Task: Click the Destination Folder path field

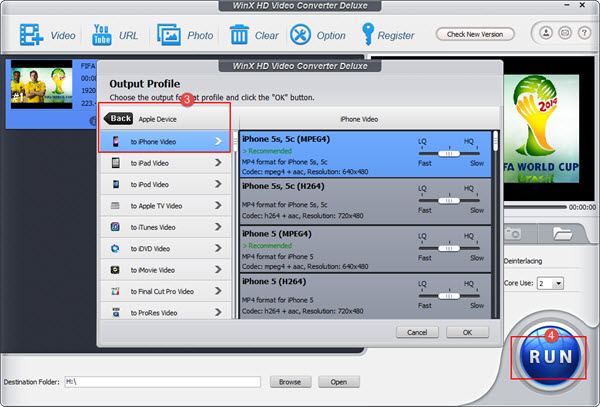Action: [x=163, y=382]
